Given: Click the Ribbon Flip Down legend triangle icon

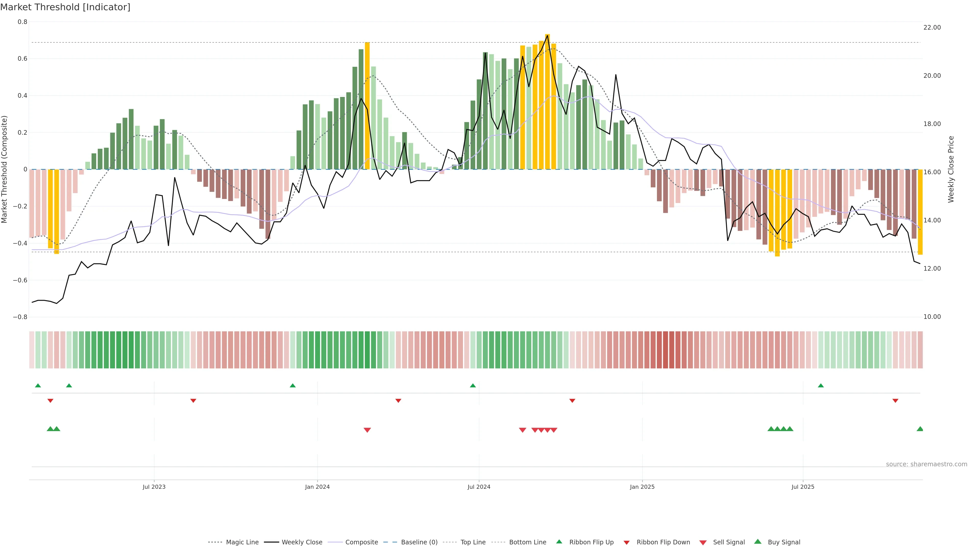Looking at the screenshot, I should tap(627, 543).
